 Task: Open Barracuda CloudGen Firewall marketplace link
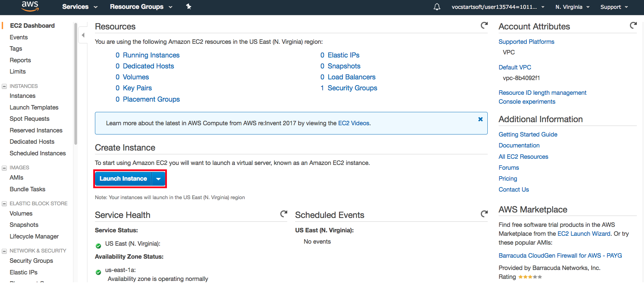point(560,256)
